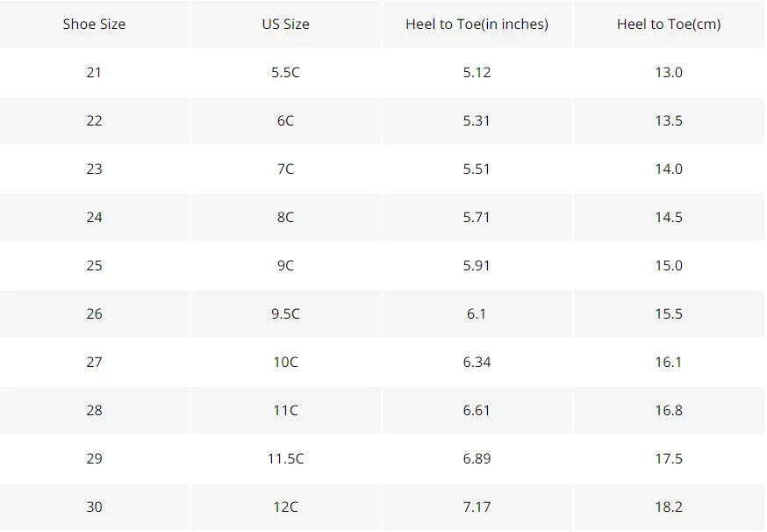Click the 10C US size cell
Image resolution: width=767 pixels, height=532 pixels.
tap(286, 363)
